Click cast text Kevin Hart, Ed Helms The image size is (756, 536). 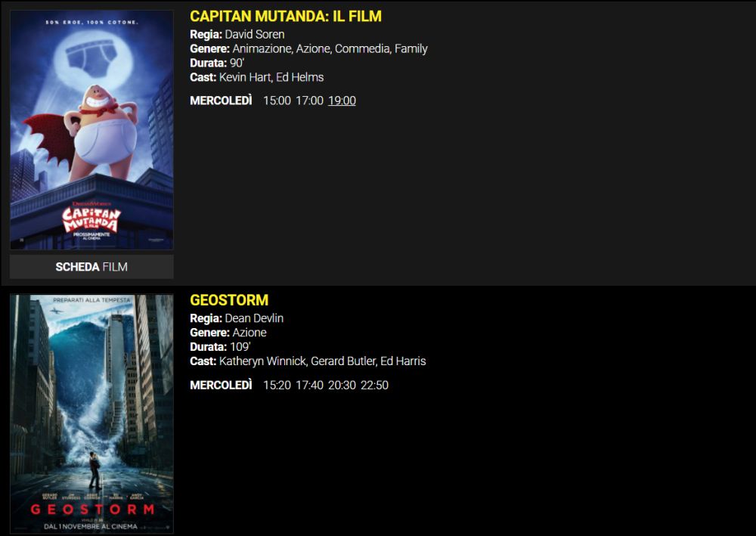[271, 77]
